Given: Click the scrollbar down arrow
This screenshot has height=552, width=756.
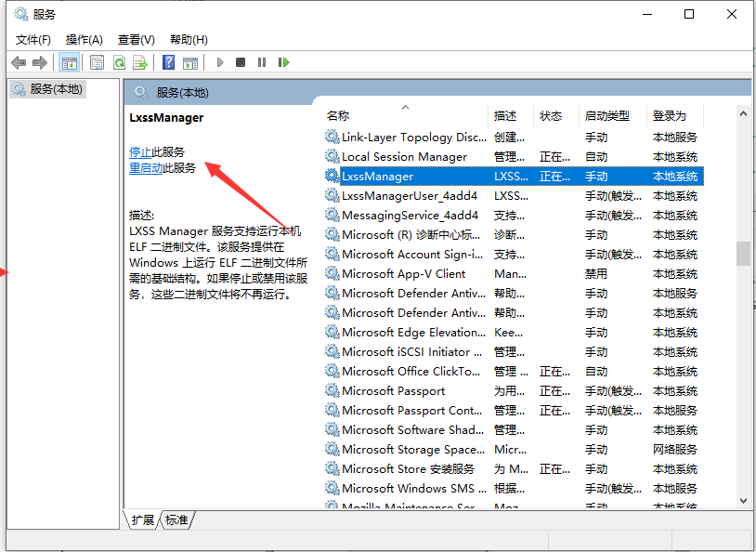Looking at the screenshot, I should [743, 501].
